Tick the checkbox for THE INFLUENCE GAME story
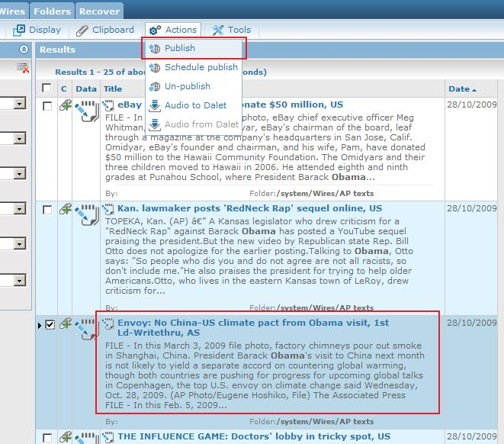The width and height of the screenshot is (504, 444). pos(47,438)
